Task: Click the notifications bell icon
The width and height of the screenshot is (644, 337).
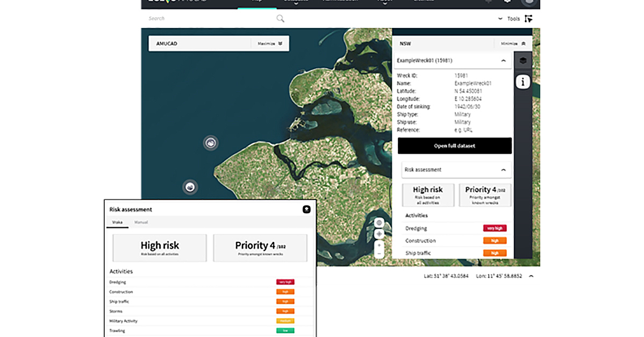Action: tap(487, 2)
